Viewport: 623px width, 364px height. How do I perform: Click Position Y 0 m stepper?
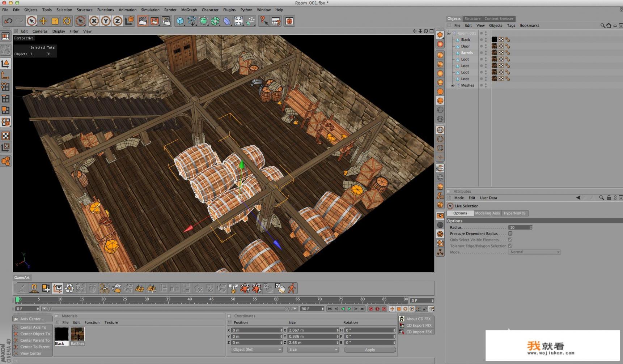tap(281, 336)
